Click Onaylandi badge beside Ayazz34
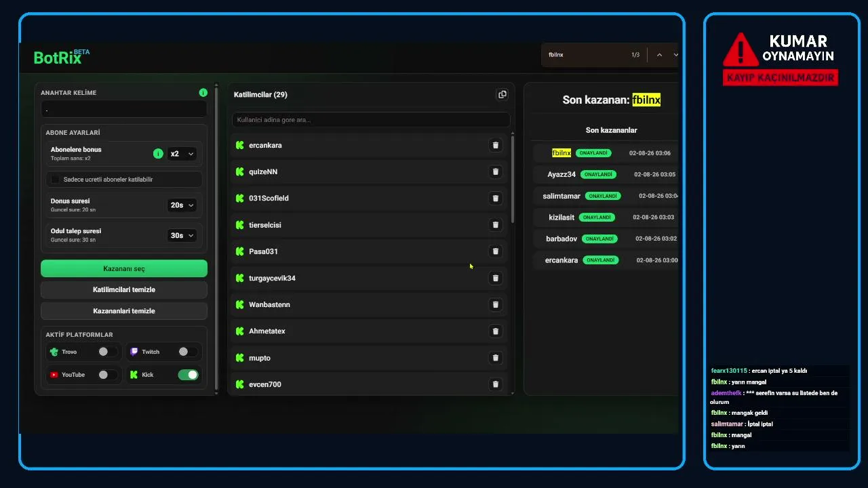The image size is (868, 488). click(x=599, y=174)
